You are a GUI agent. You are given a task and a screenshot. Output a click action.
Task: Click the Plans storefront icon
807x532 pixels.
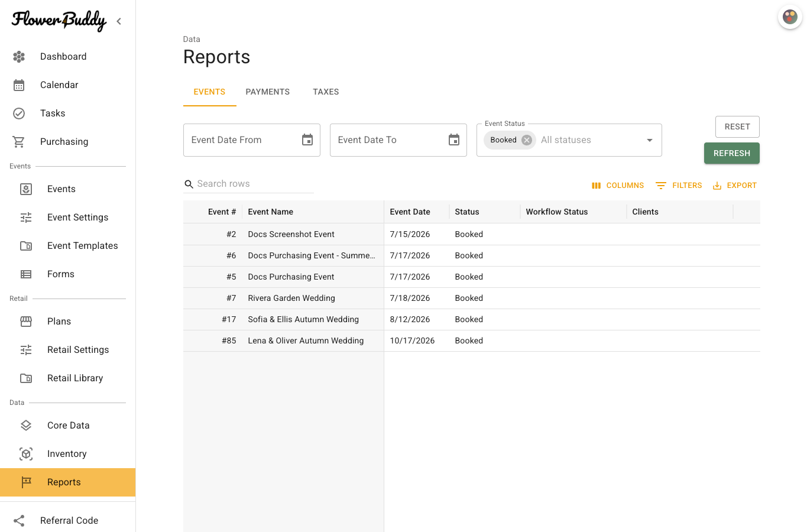tap(26, 322)
